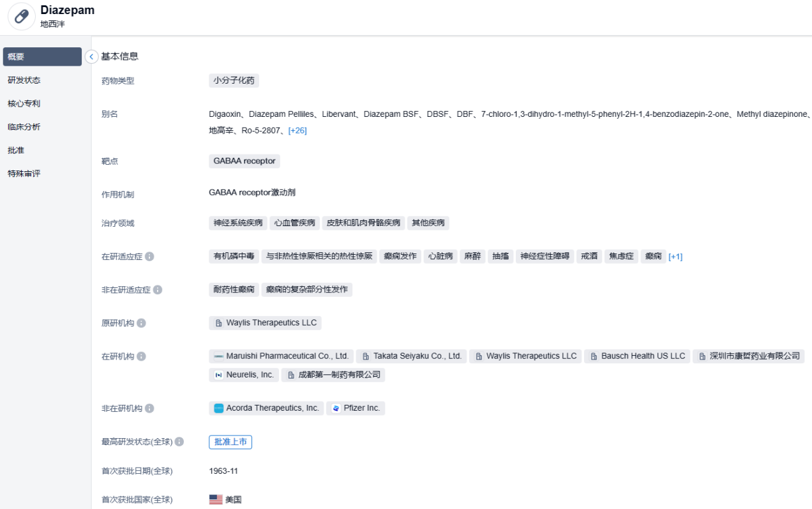Collapse the sidebar with the chevron button
Screen dimensions: 812x509
[x=91, y=57]
